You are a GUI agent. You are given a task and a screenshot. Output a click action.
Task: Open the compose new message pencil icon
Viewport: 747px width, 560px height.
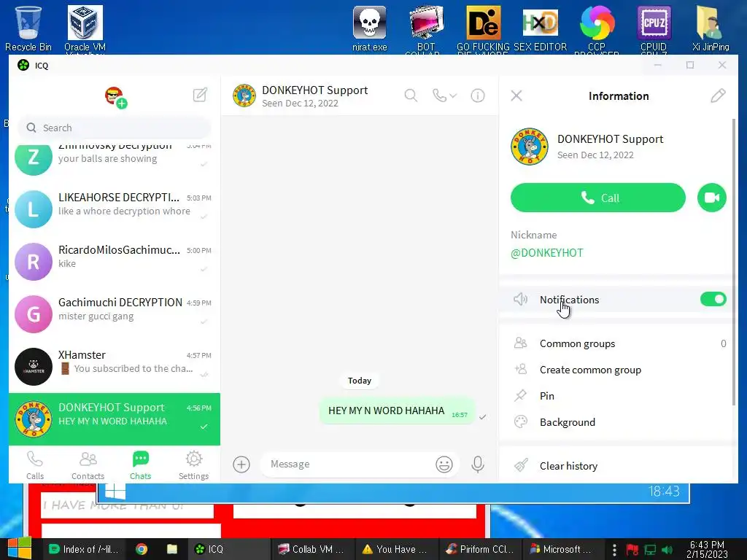[x=200, y=95]
